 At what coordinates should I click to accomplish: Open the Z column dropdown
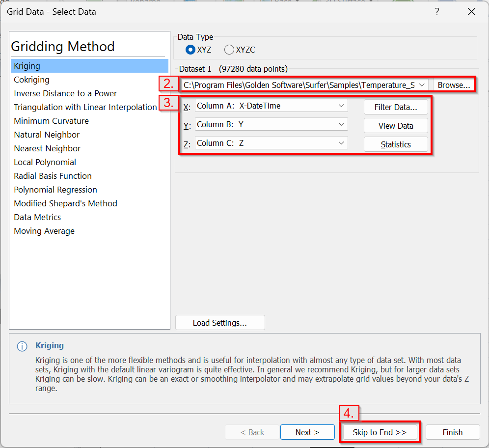pos(341,143)
